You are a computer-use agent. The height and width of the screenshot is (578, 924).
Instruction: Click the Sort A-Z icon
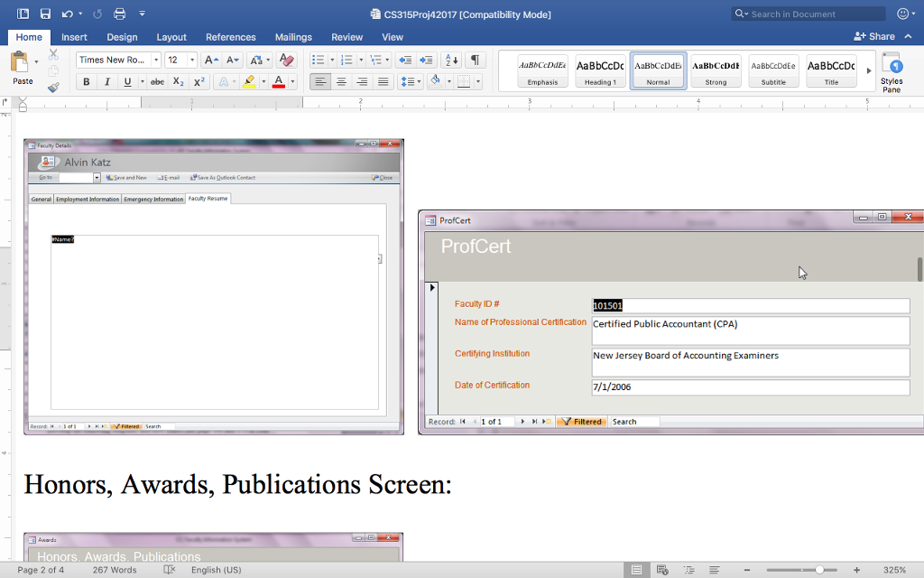click(x=451, y=60)
